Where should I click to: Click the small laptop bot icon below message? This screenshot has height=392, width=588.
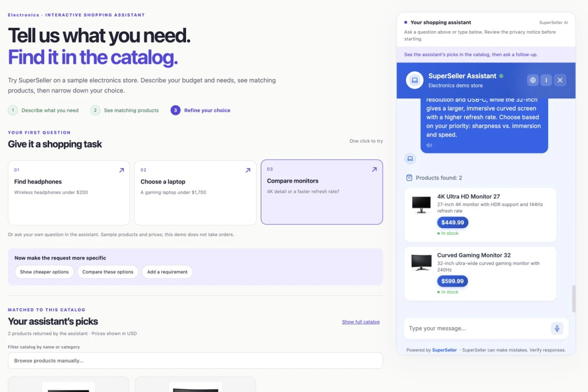pyautogui.click(x=410, y=158)
